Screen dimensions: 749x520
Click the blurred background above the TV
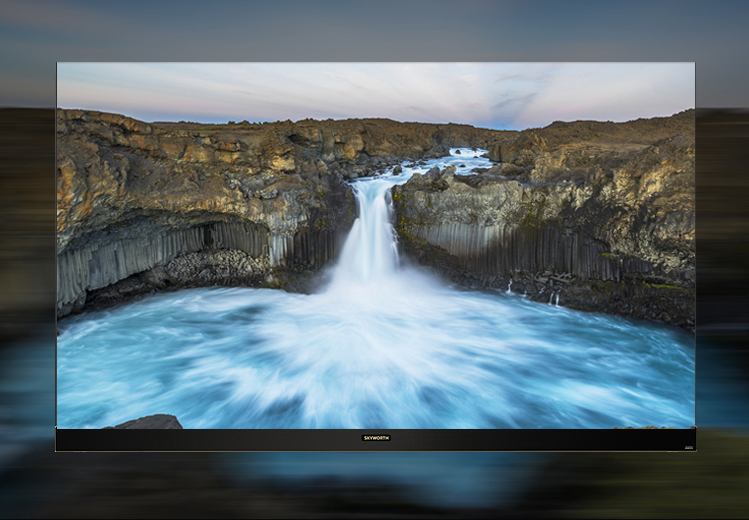click(374, 30)
